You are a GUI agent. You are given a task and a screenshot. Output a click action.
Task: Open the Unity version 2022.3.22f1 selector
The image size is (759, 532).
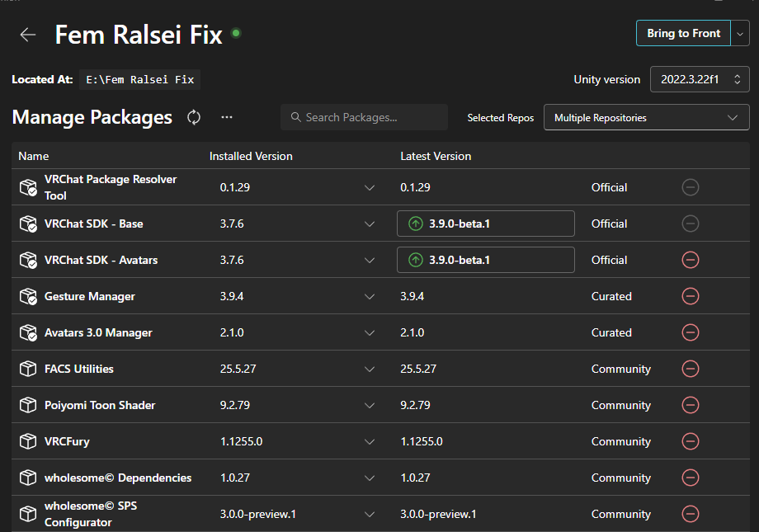click(700, 79)
